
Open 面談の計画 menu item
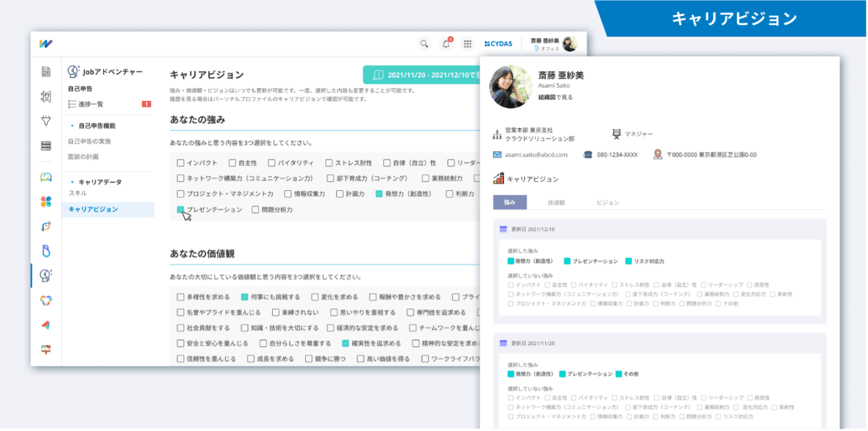coord(83,156)
